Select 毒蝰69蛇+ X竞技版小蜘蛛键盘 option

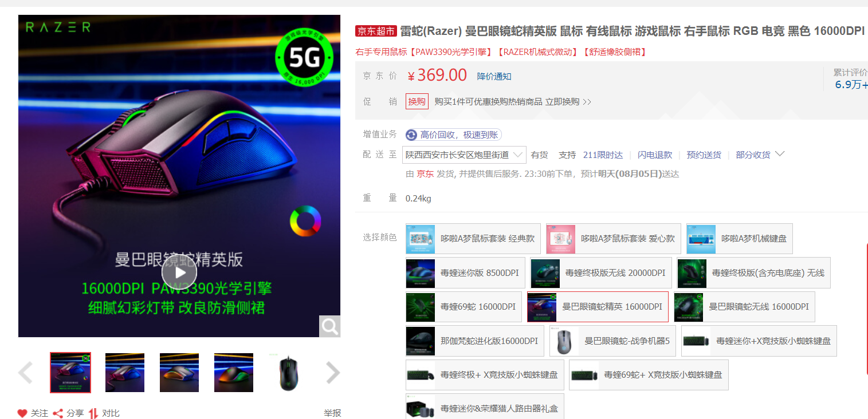point(649,374)
